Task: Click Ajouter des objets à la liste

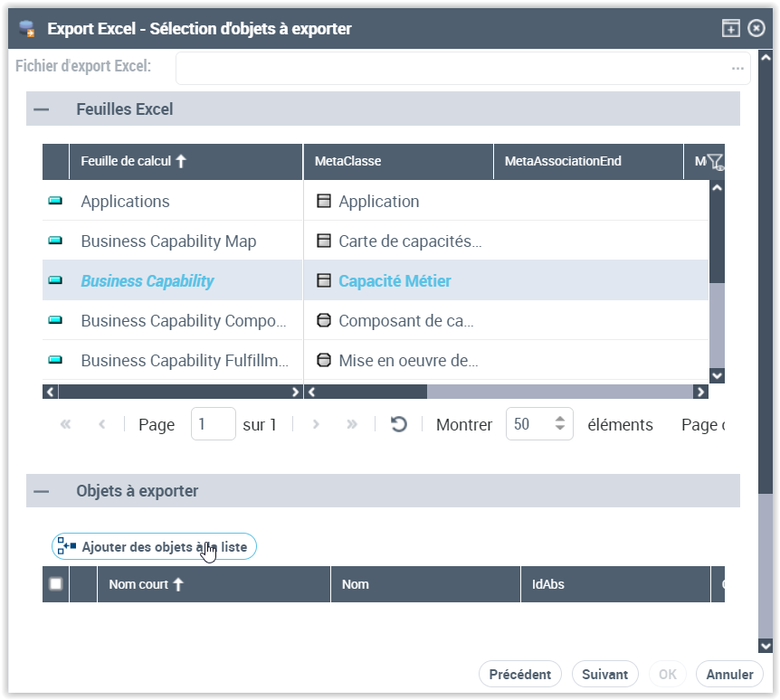Action: [x=155, y=547]
